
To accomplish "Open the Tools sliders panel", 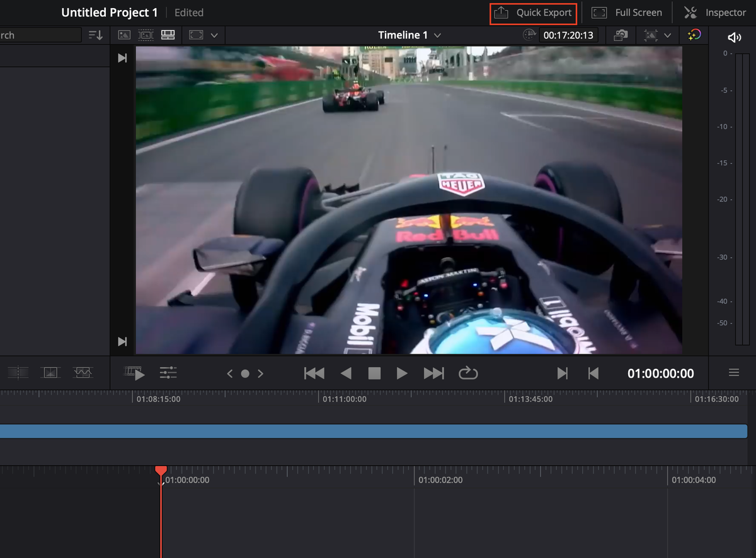I will (x=168, y=373).
